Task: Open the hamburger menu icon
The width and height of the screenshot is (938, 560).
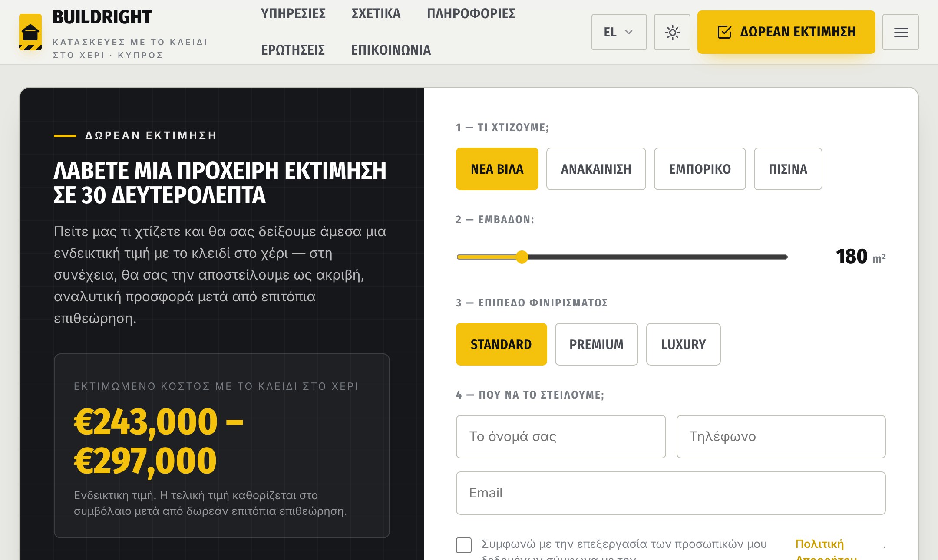Action: click(x=901, y=32)
